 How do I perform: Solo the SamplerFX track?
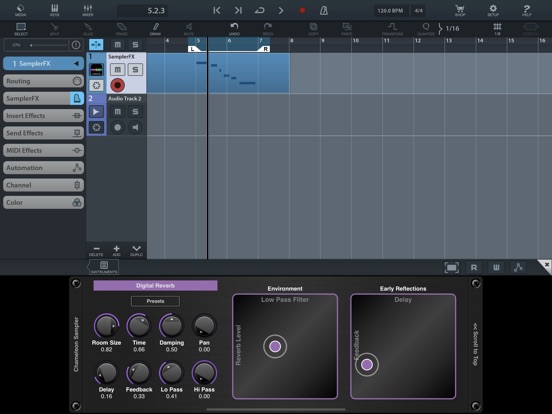[135, 69]
